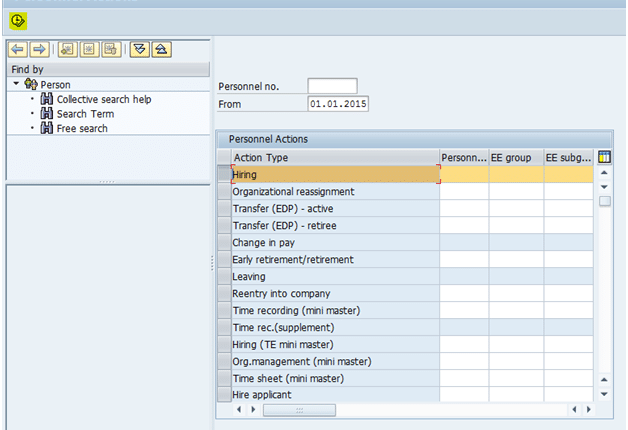Click the Execute clock icon

click(18, 21)
